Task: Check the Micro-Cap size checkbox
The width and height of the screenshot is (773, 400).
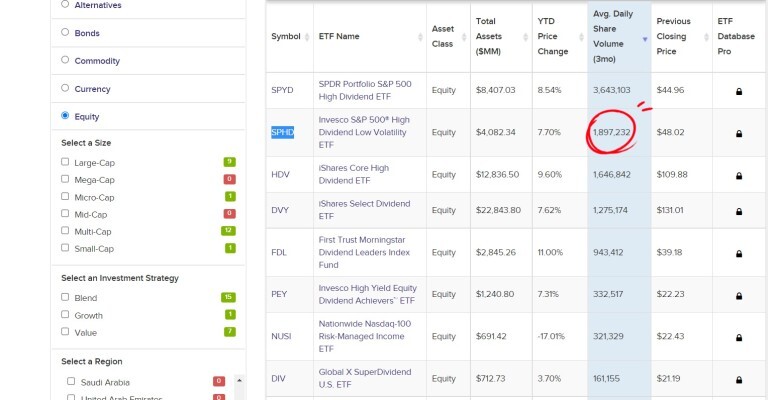Action: pyautogui.click(x=65, y=196)
